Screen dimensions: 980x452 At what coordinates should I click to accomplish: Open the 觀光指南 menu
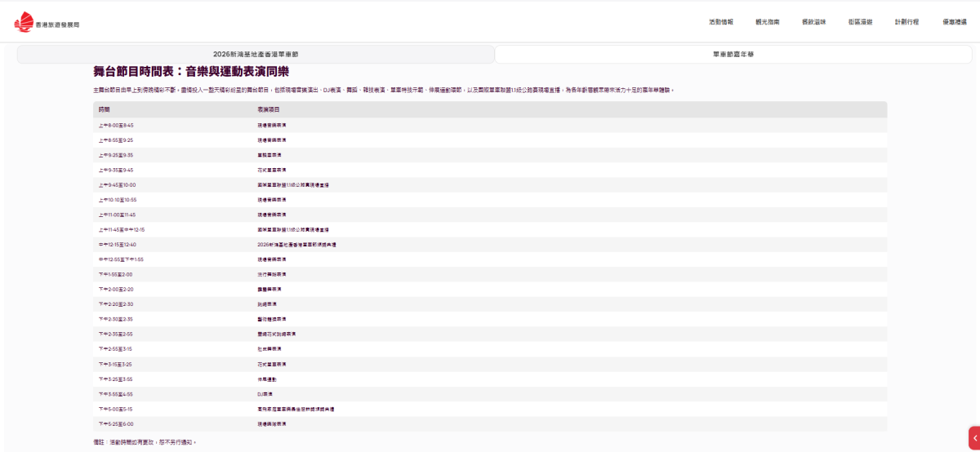pos(768,22)
